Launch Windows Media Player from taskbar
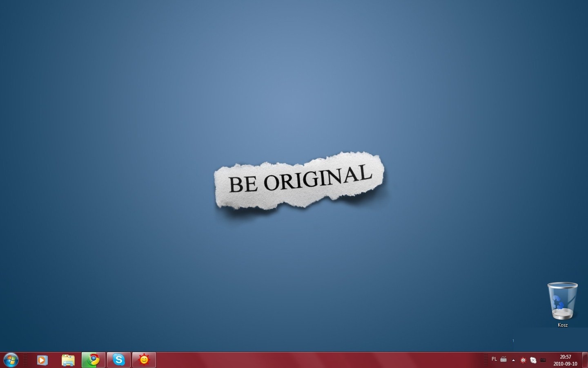The height and width of the screenshot is (368, 588). [42, 360]
